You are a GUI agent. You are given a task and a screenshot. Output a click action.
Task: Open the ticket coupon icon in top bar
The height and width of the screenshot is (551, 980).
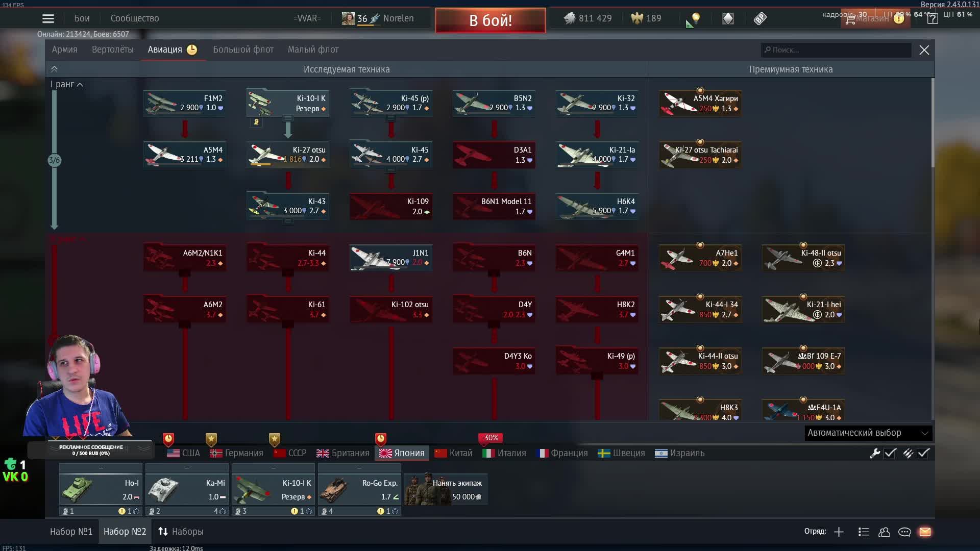pos(760,19)
